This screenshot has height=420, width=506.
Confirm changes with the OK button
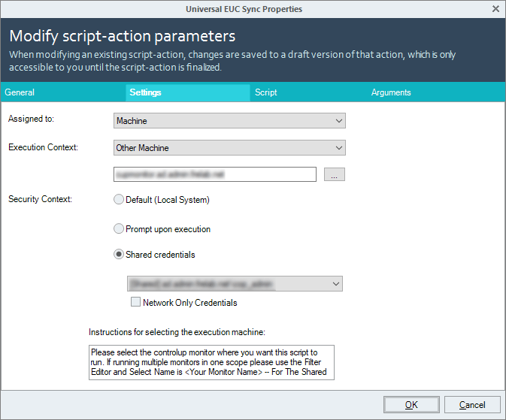click(x=411, y=404)
